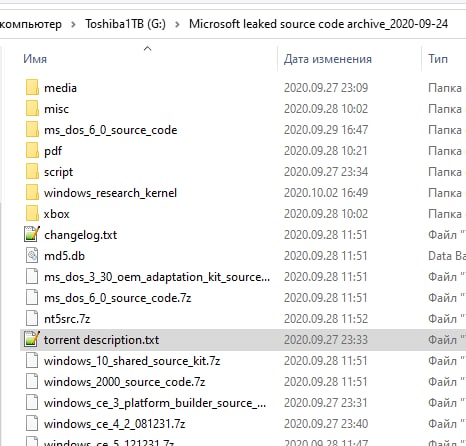
Task: Click Файл type of changelog.txt row
Action: click(x=447, y=235)
